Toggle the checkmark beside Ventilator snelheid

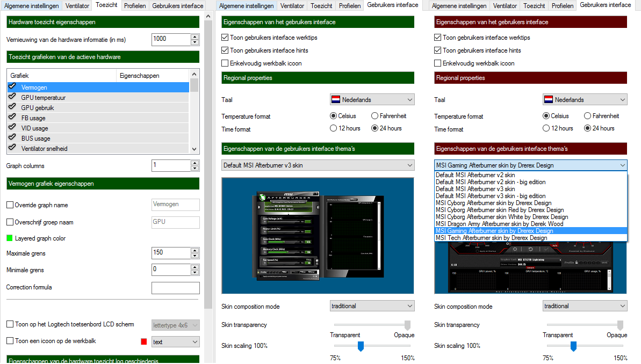[12, 148]
